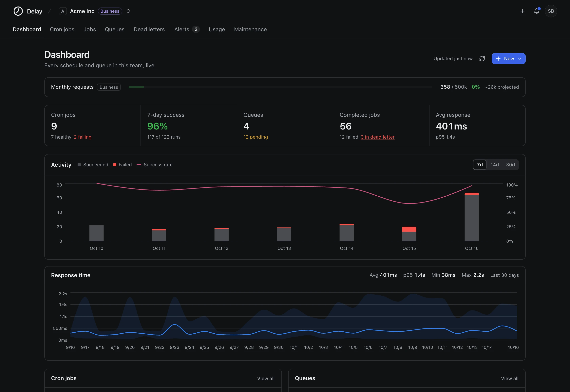Click the Delay brand name
Image resolution: width=570 pixels, height=392 pixels.
coord(35,11)
